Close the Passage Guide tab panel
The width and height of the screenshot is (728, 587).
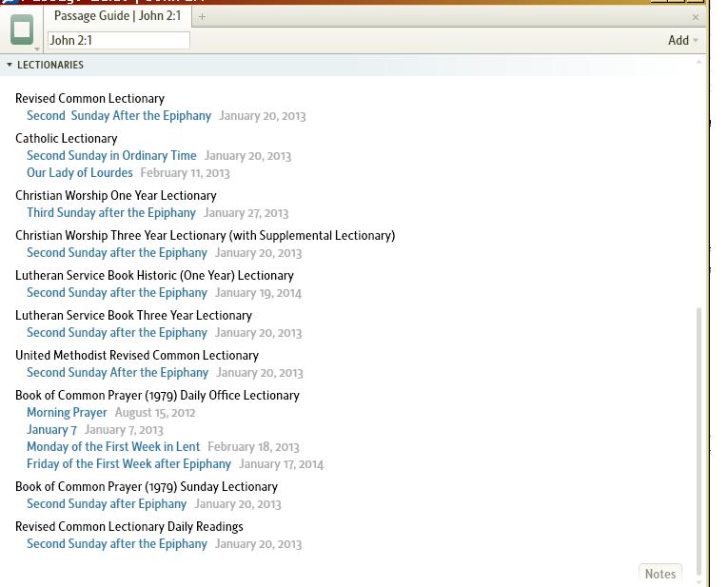click(695, 17)
